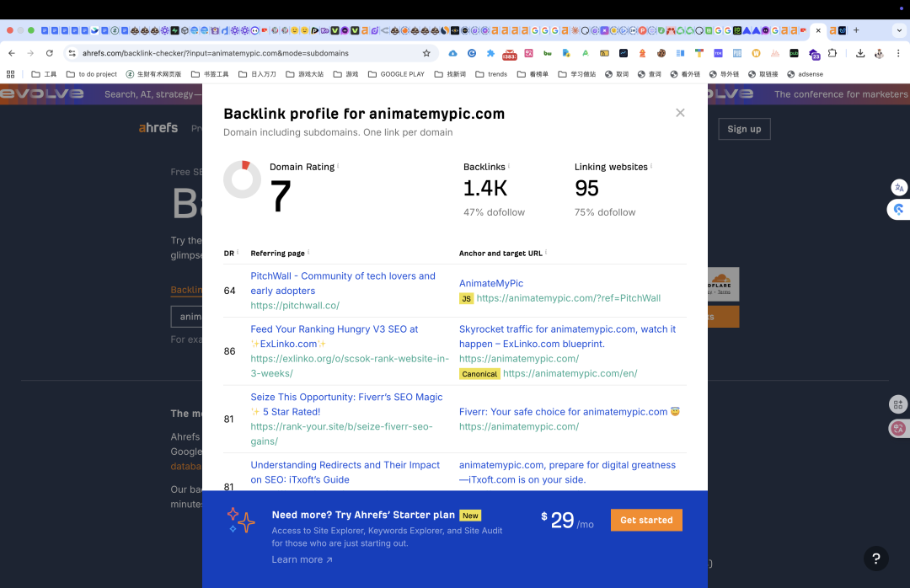Open the 导外链 bookmark

pyautogui.click(x=724, y=74)
